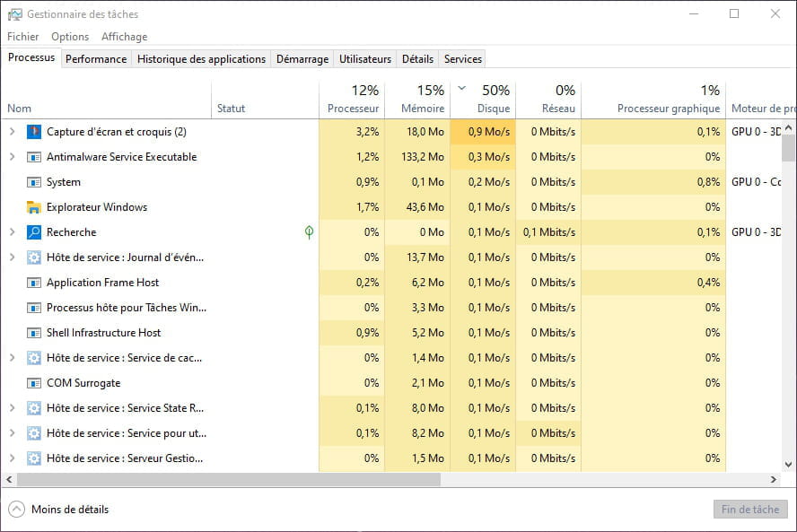Click the Fin de tâche button
The image size is (797, 532).
point(750,510)
